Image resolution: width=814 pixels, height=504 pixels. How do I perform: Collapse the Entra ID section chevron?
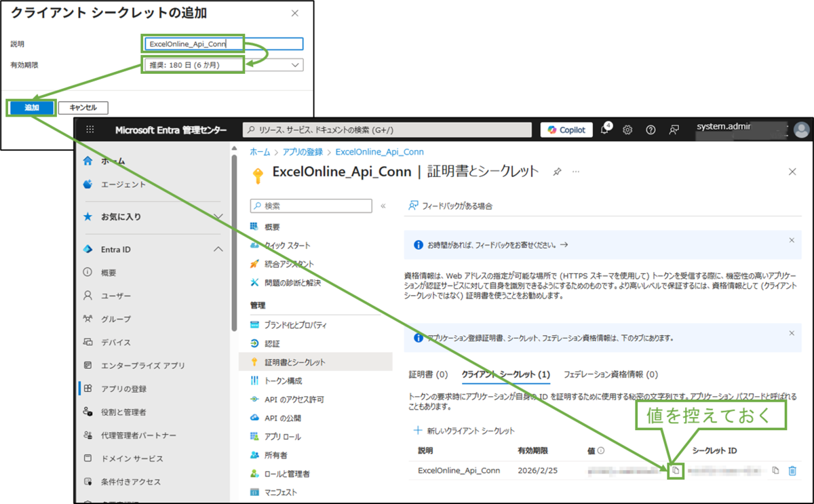tap(218, 250)
